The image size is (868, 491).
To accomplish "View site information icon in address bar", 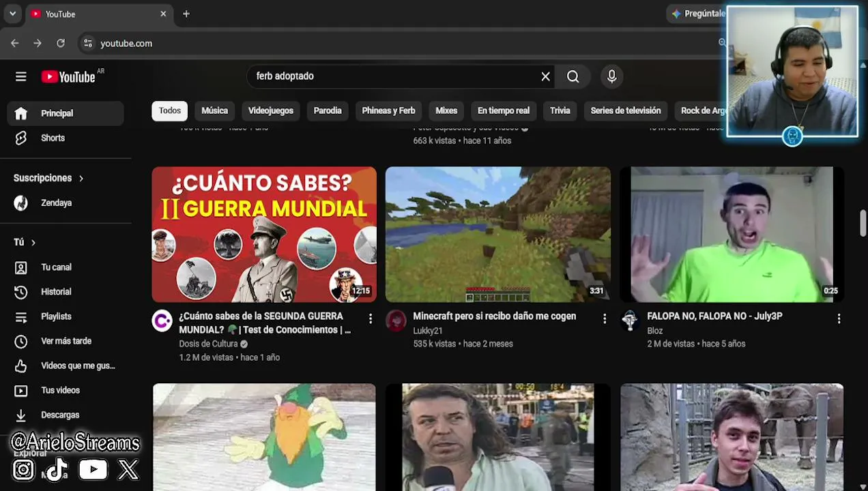I will 87,43.
